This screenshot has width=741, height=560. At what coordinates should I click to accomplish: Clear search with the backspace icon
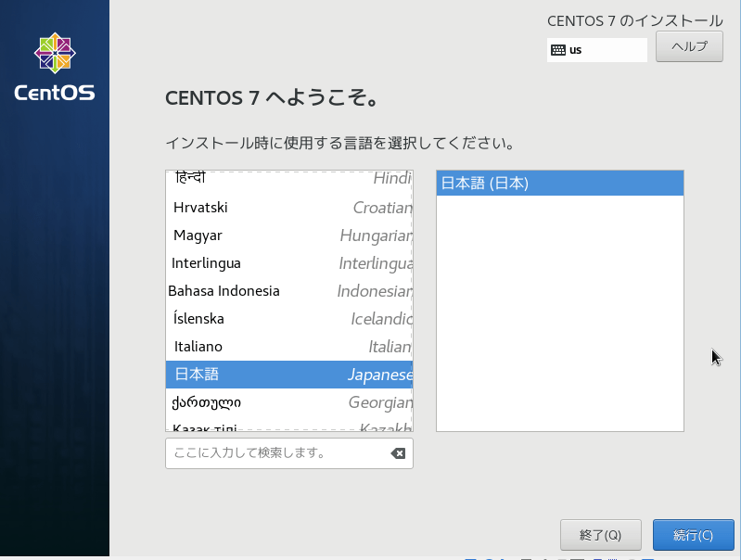[x=398, y=453]
